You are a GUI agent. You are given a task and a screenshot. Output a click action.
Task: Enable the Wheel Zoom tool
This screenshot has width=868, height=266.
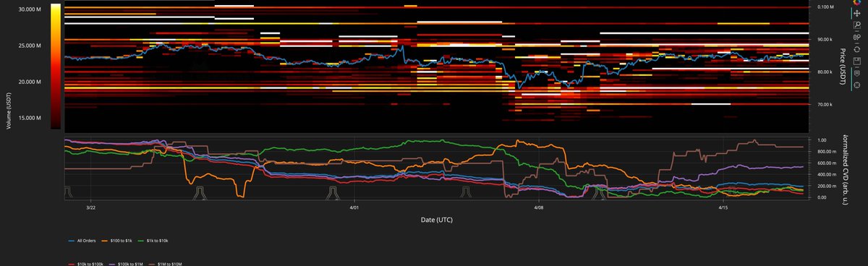[856, 37]
